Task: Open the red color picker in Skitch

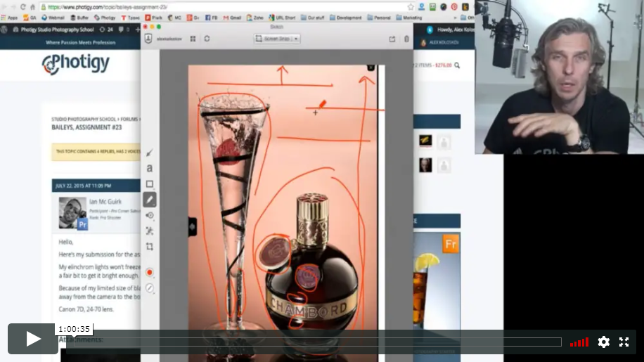Action: (150, 272)
